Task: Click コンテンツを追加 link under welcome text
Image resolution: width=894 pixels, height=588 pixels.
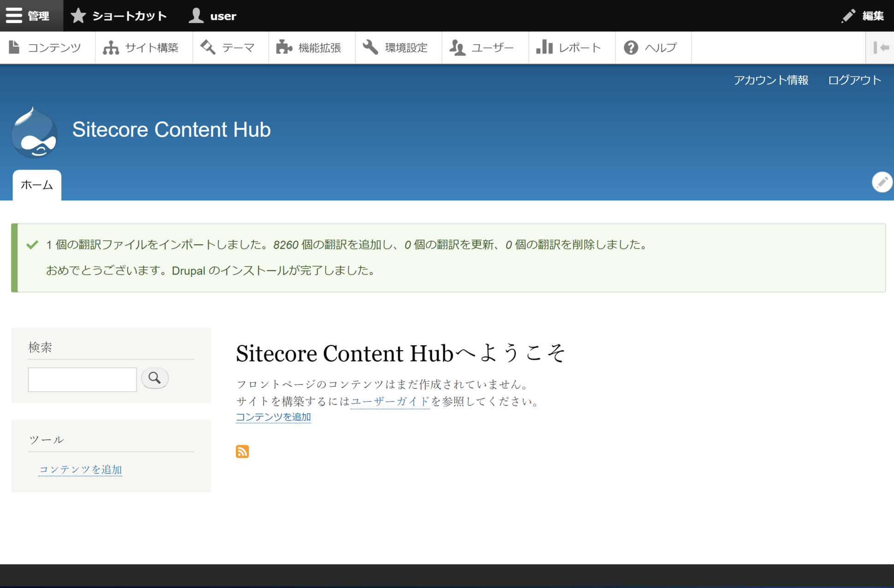Action: (273, 417)
